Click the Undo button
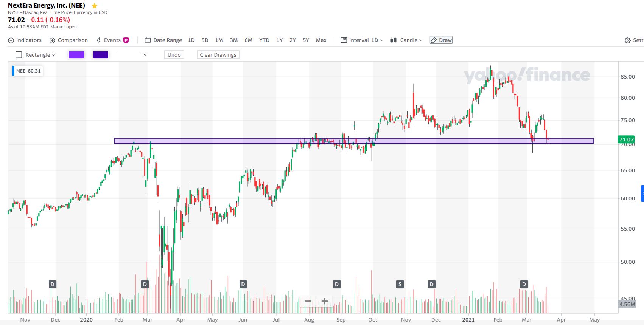 pyautogui.click(x=174, y=55)
